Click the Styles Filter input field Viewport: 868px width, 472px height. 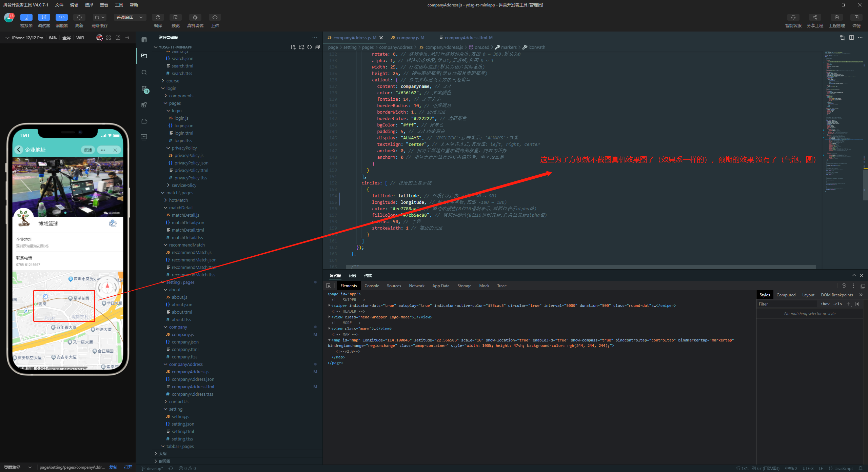(787, 304)
